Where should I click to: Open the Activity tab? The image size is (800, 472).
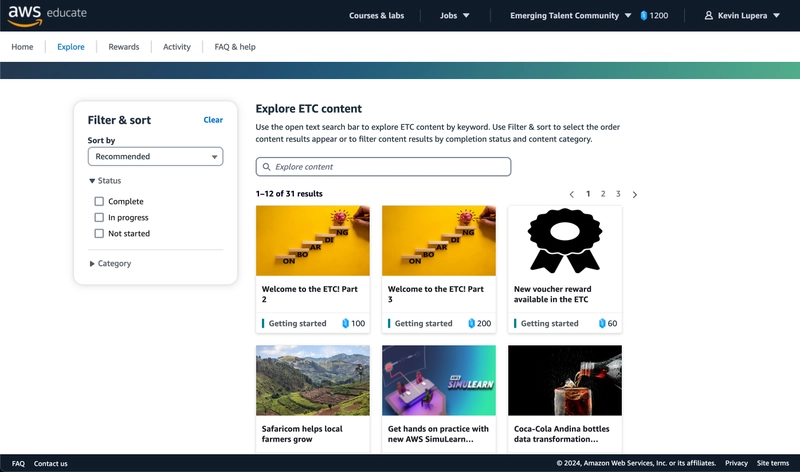pyautogui.click(x=177, y=47)
